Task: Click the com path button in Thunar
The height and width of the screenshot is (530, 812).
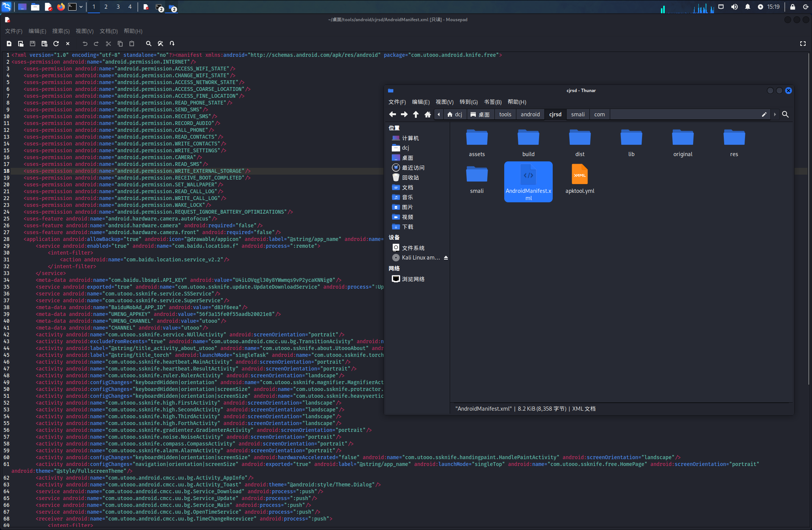Action: 599,114
